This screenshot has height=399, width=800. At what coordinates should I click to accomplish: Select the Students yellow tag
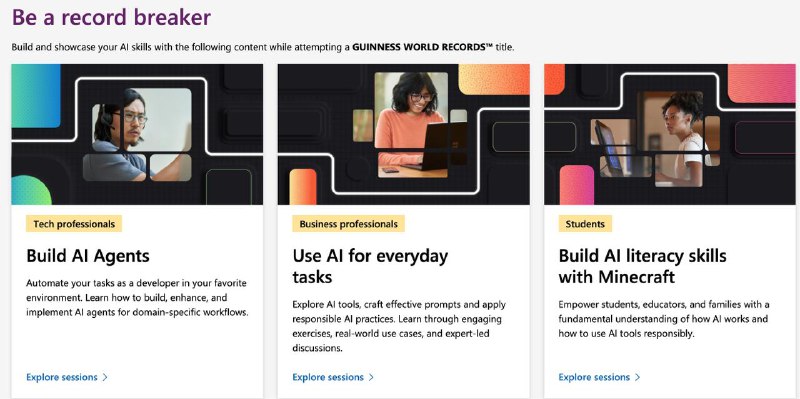[585, 223]
